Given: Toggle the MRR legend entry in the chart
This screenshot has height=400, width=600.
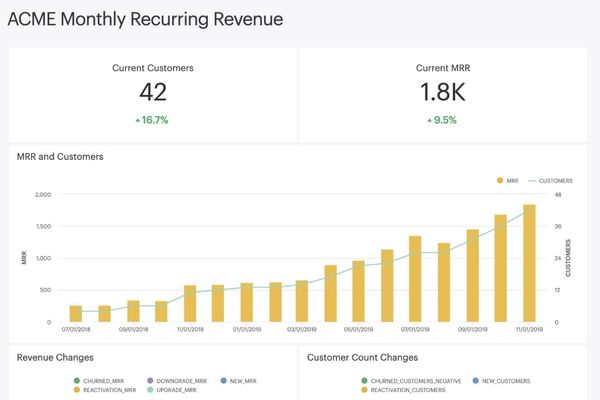Looking at the screenshot, I should 507,181.
